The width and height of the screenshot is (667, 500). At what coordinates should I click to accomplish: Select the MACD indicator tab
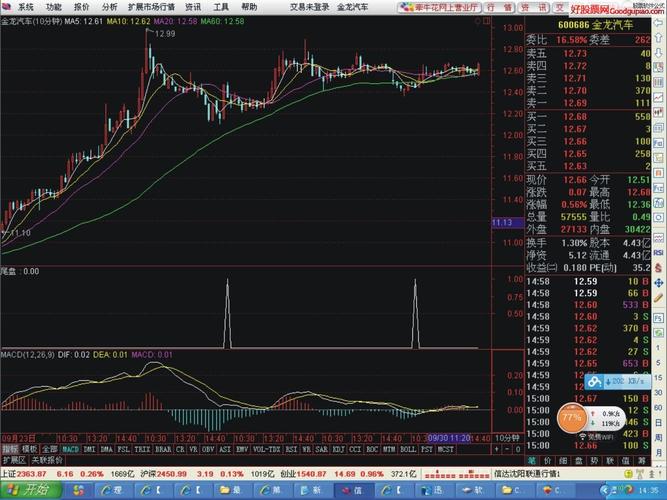[x=71, y=449]
